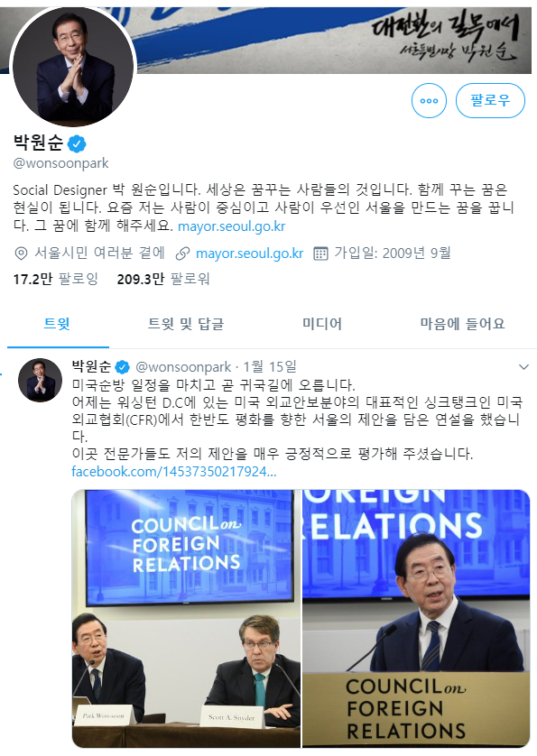Open mayor.seoul.go.kr link in the bio text

[x=232, y=226]
